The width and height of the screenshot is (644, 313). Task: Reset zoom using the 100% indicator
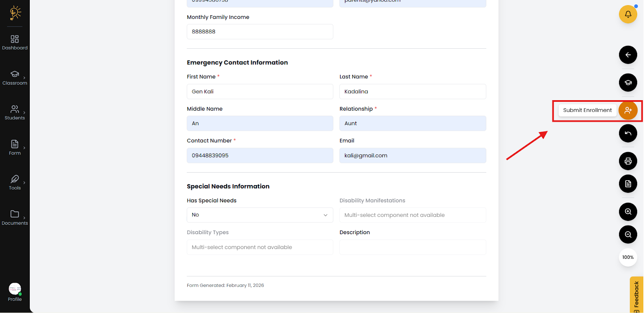pyautogui.click(x=627, y=257)
